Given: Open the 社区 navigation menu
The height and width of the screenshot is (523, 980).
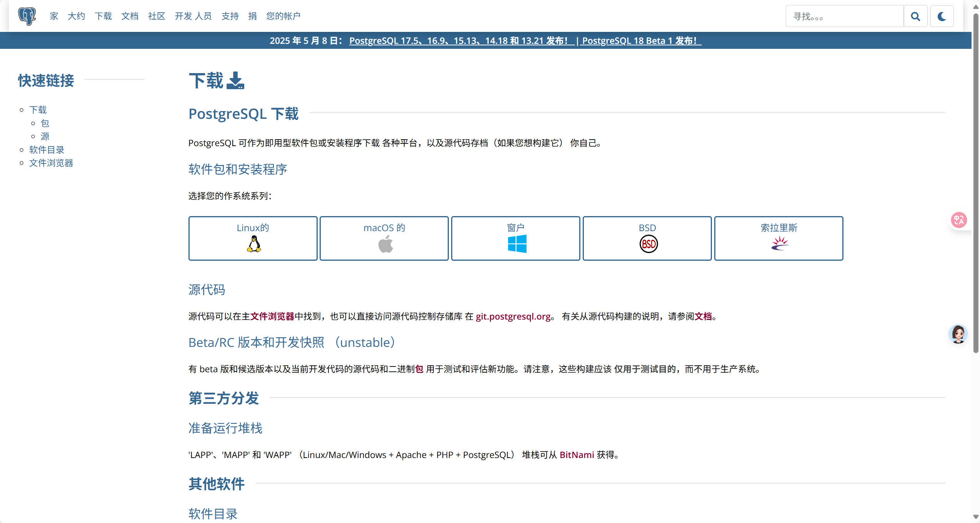Looking at the screenshot, I should [156, 16].
